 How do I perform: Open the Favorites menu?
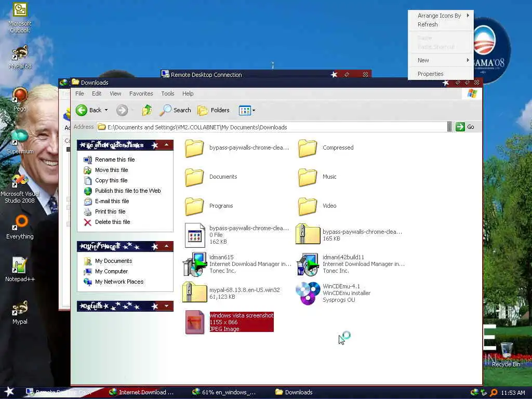141,94
